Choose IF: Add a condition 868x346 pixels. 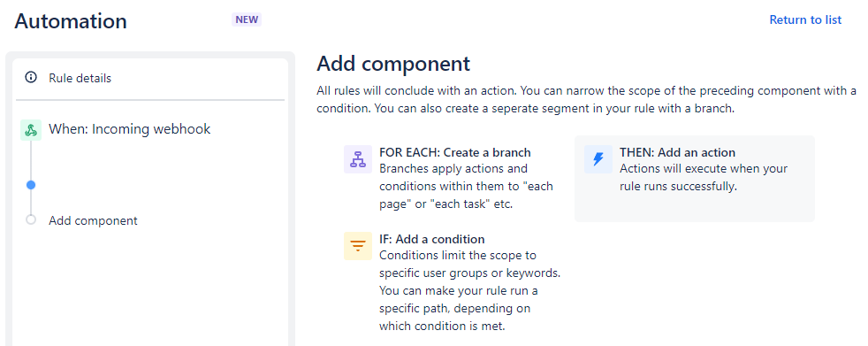coord(431,239)
